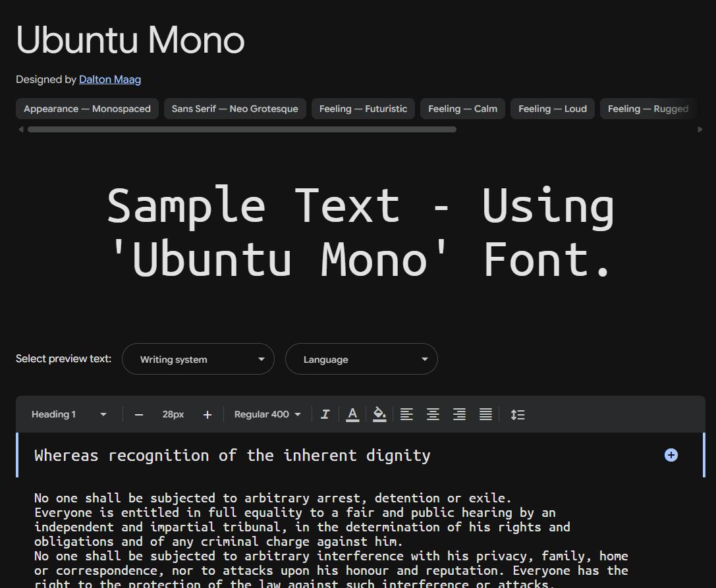716x588 pixels.
Task: Select the Appearance — Monospaced tag
Action: (87, 109)
